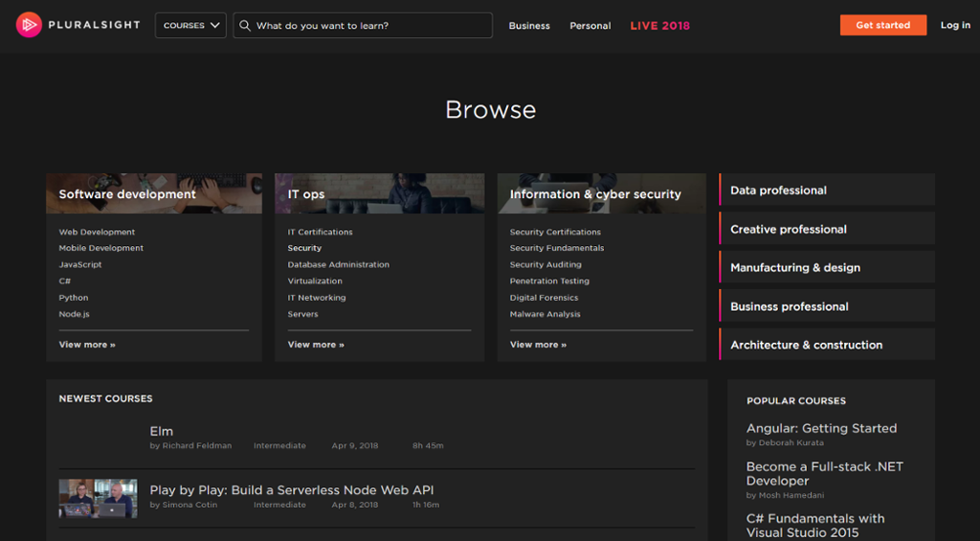
Task: Click the search field "What do you want to learn?"
Action: [363, 26]
